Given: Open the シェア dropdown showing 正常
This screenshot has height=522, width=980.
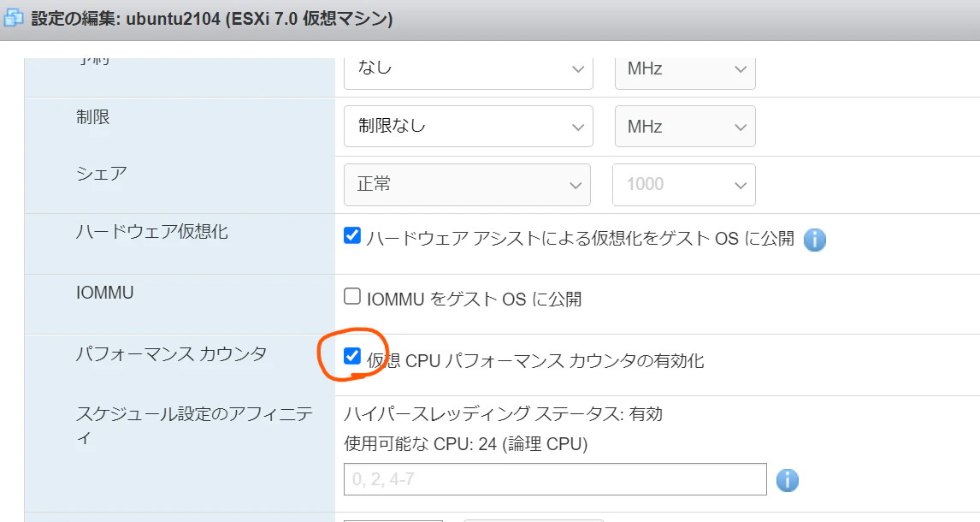Looking at the screenshot, I should coord(467,185).
